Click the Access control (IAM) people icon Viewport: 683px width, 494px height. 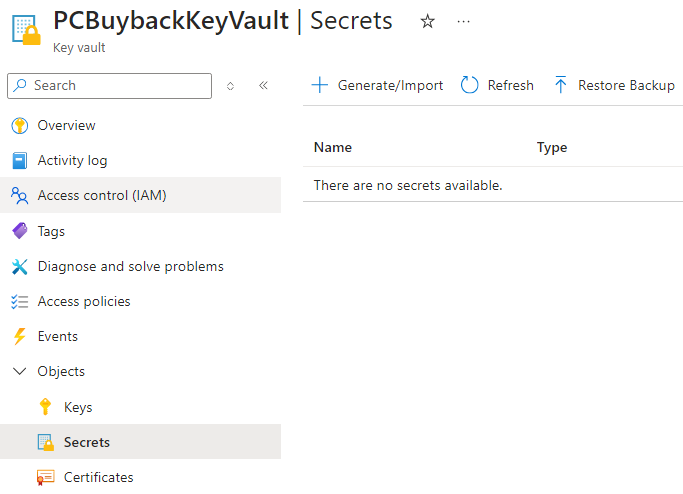coord(20,196)
